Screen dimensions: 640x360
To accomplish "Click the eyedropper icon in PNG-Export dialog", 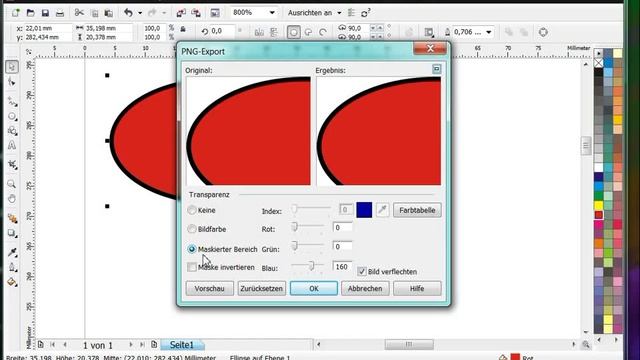I will pyautogui.click(x=382, y=210).
